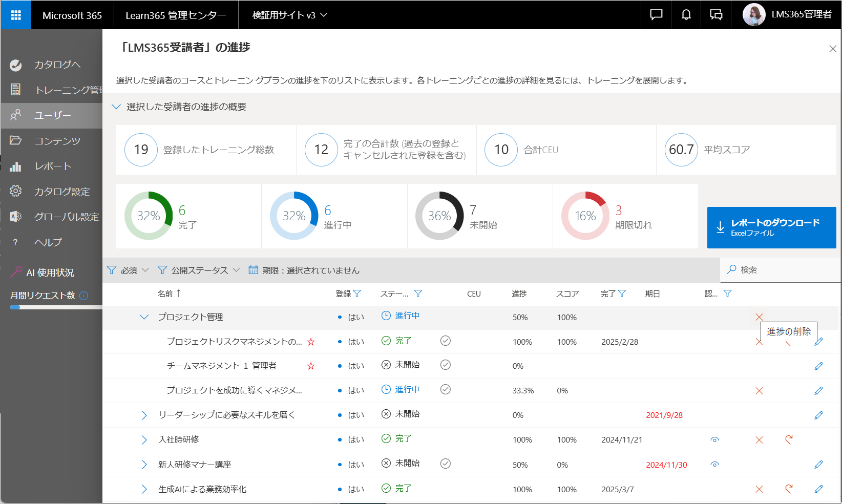Click the info icon beside 月間リクエスト数
The height and width of the screenshot is (504, 842).
pos(84,296)
